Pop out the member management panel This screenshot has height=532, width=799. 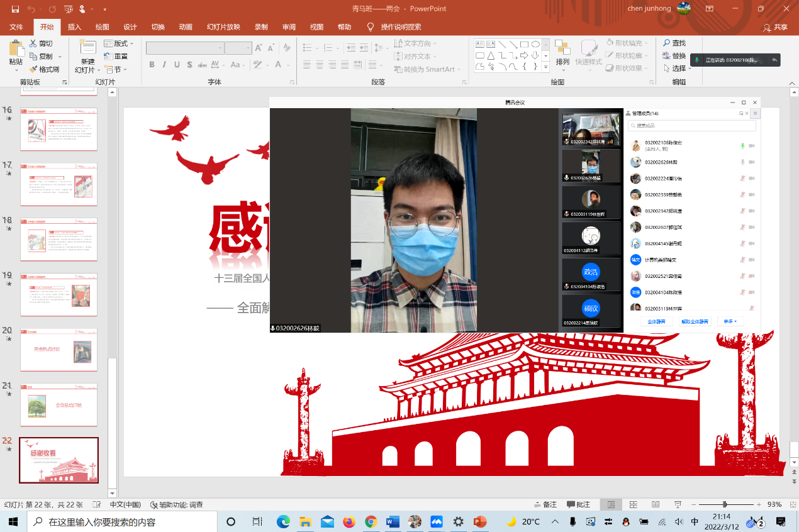pos(741,114)
